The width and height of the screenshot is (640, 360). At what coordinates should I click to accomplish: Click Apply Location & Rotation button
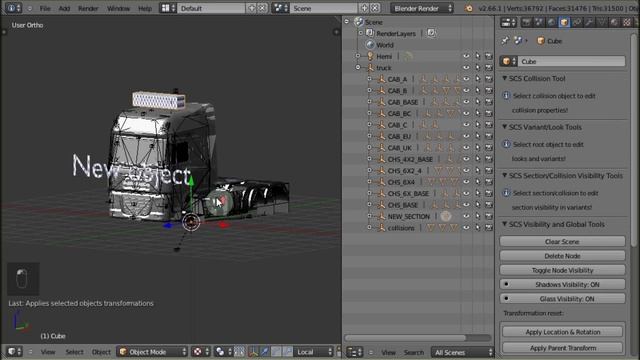[562, 332]
